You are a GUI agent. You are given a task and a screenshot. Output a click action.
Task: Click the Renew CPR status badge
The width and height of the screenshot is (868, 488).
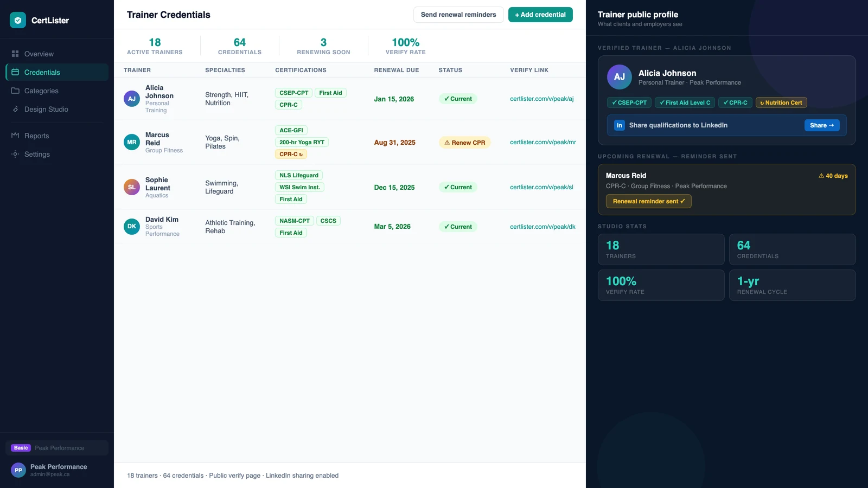(465, 143)
